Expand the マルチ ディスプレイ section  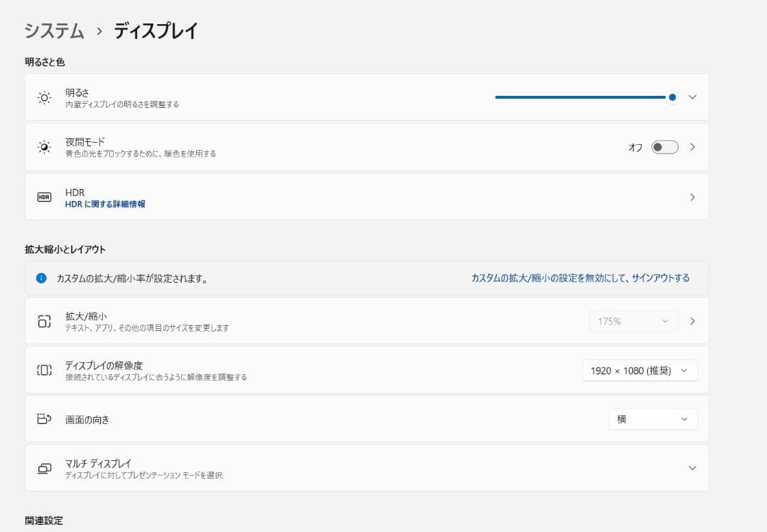(692, 468)
